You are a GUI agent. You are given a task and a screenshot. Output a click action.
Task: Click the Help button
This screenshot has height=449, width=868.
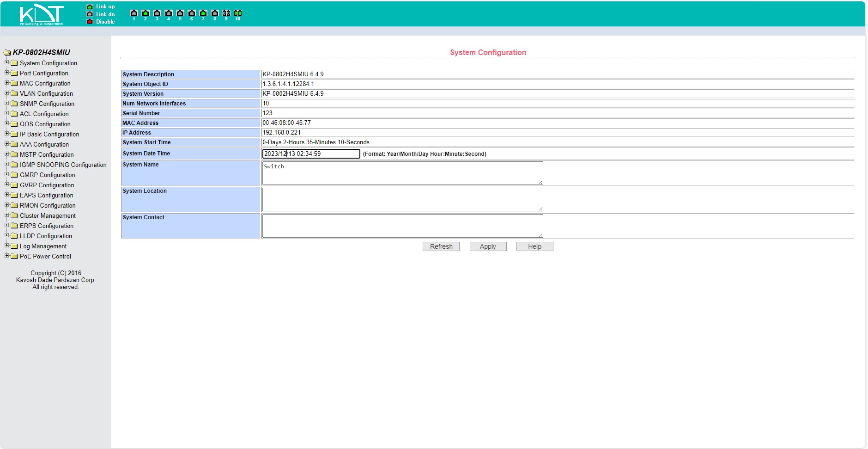tap(534, 246)
